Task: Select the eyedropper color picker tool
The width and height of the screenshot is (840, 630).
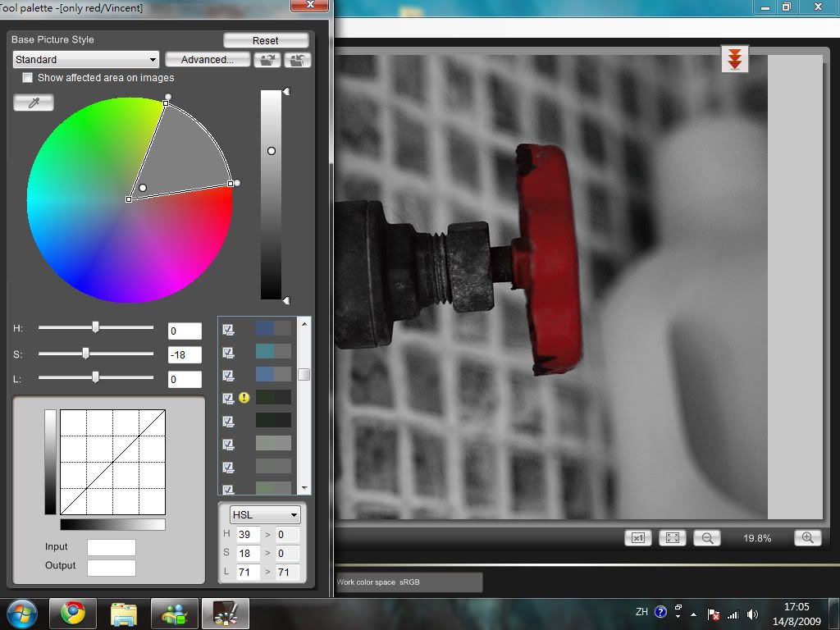Action: (34, 103)
